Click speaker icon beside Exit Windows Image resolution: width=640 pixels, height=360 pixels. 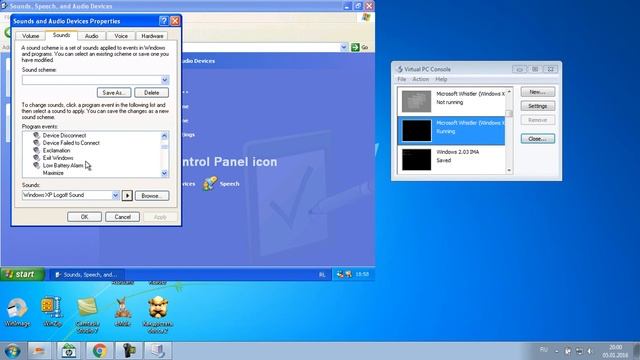pyautogui.click(x=36, y=158)
